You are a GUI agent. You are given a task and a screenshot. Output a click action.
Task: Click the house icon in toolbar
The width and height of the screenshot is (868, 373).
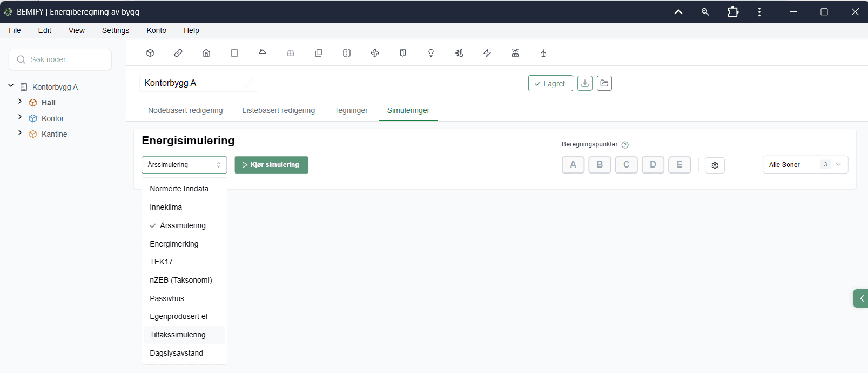click(206, 53)
